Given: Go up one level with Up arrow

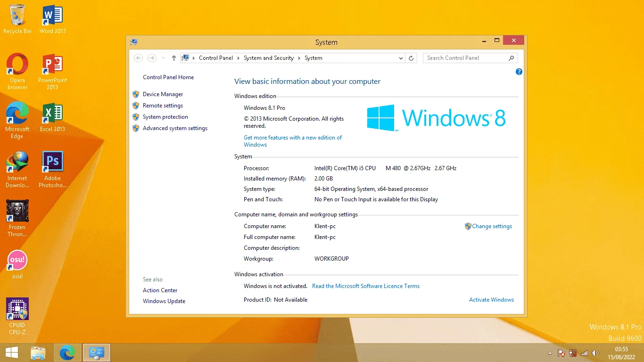Looking at the screenshot, I should pyautogui.click(x=174, y=58).
